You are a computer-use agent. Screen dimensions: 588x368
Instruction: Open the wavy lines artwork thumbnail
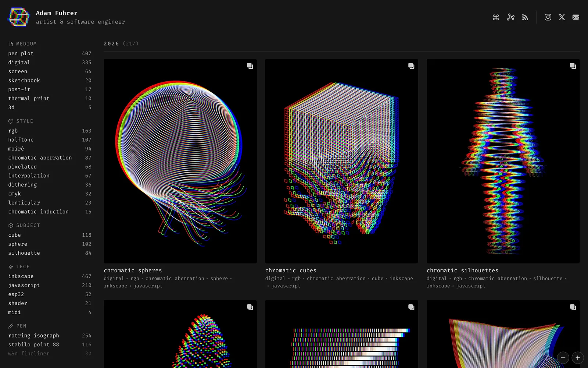(x=503, y=334)
